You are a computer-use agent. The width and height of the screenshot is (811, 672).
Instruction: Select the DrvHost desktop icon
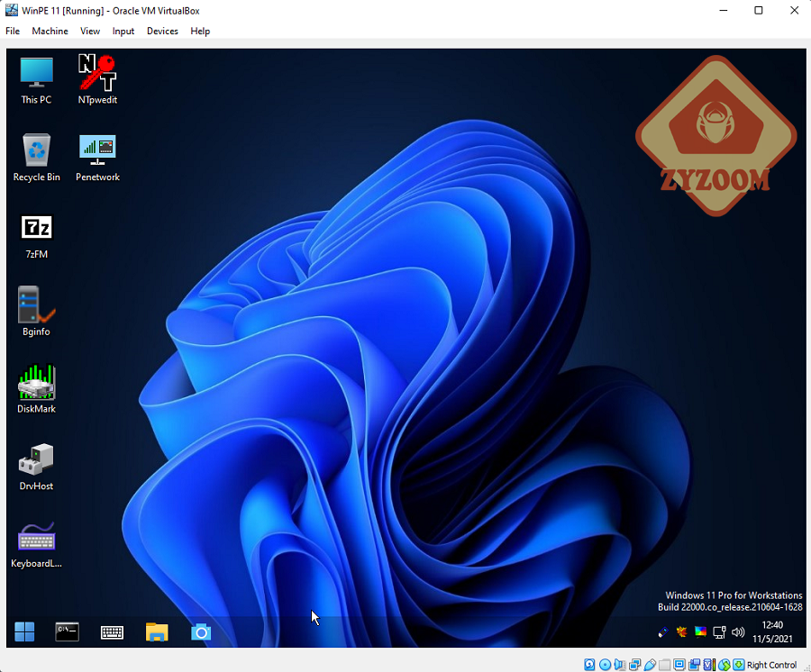(36, 466)
